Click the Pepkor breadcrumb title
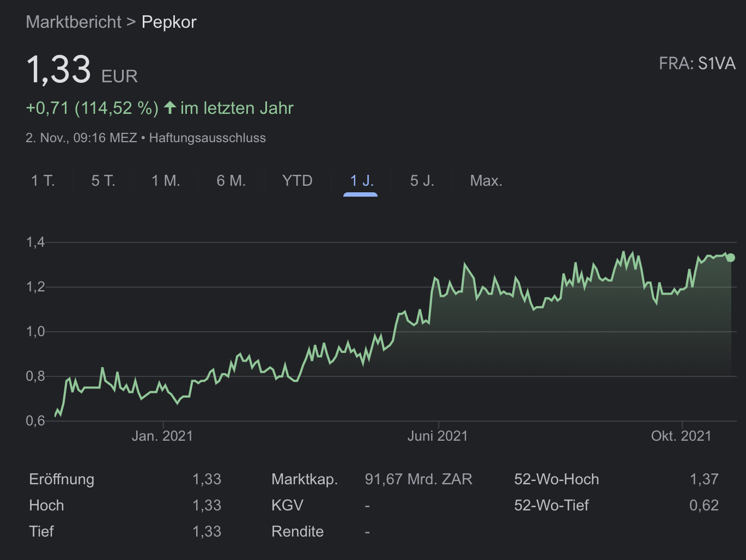 pos(169,22)
